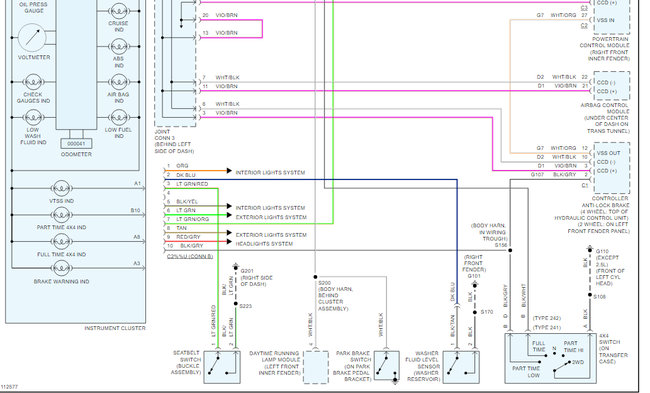This screenshot has width=650, height=393.
Task: Select the G110 ground symbol
Action: (x=590, y=248)
